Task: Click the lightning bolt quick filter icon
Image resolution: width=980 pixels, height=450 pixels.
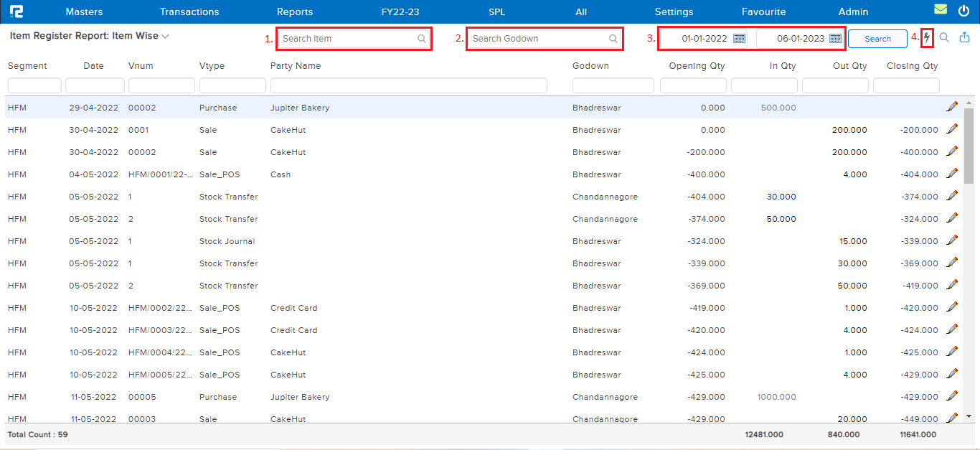Action: point(927,38)
